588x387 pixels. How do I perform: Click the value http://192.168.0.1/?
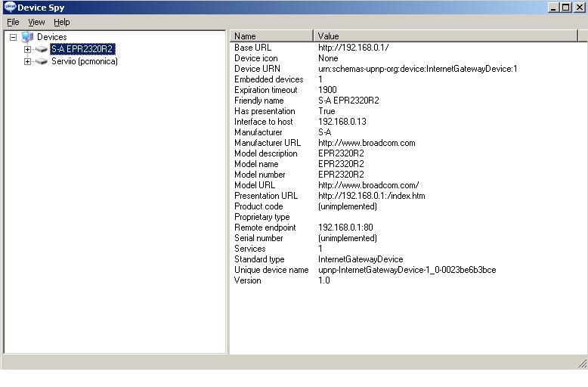pos(353,48)
